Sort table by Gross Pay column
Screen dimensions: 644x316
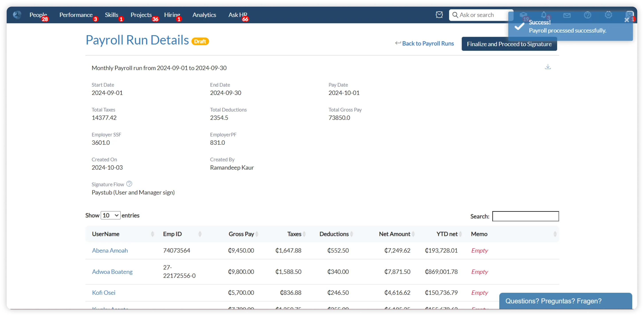click(x=241, y=234)
